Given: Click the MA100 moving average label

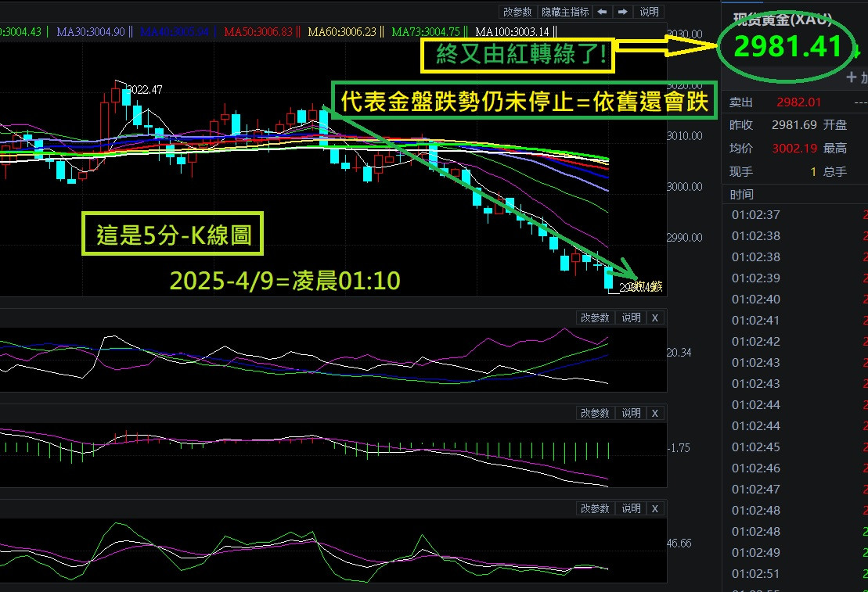Looking at the screenshot, I should point(514,32).
